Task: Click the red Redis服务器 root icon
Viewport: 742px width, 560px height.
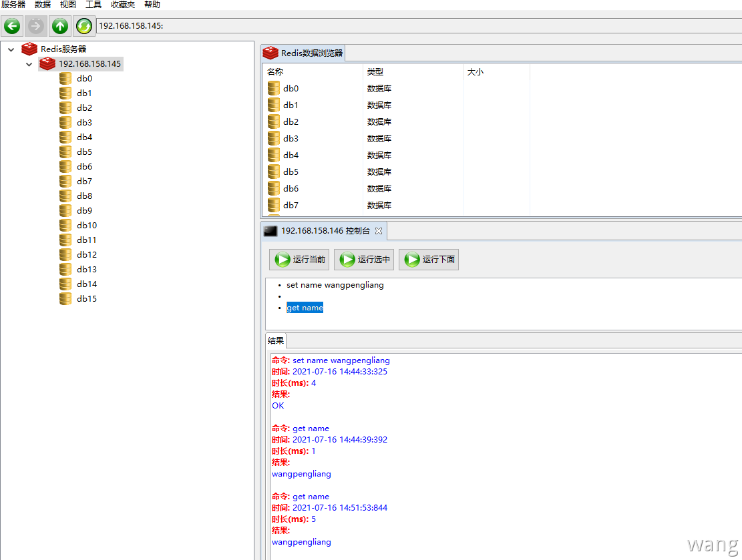Action: [29, 49]
